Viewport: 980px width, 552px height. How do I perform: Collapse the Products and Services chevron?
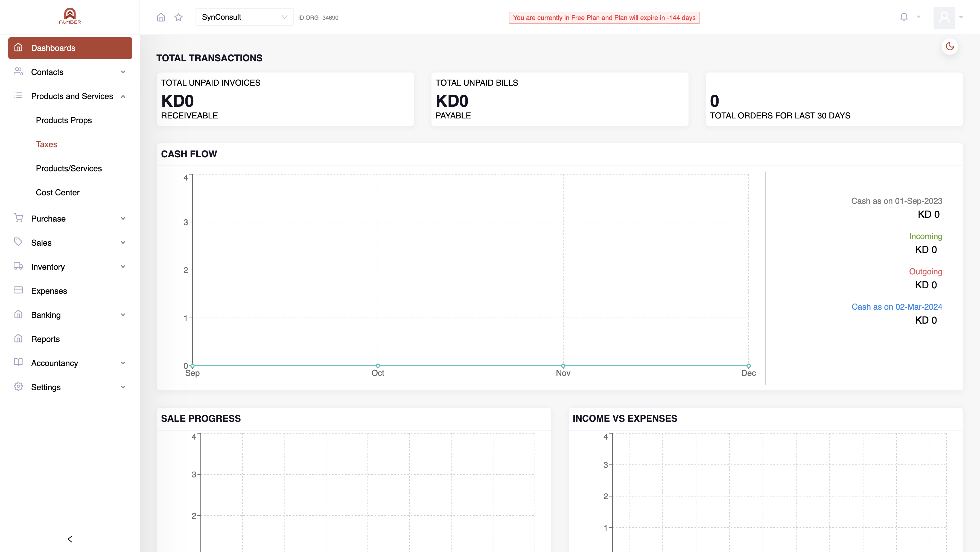click(x=123, y=96)
